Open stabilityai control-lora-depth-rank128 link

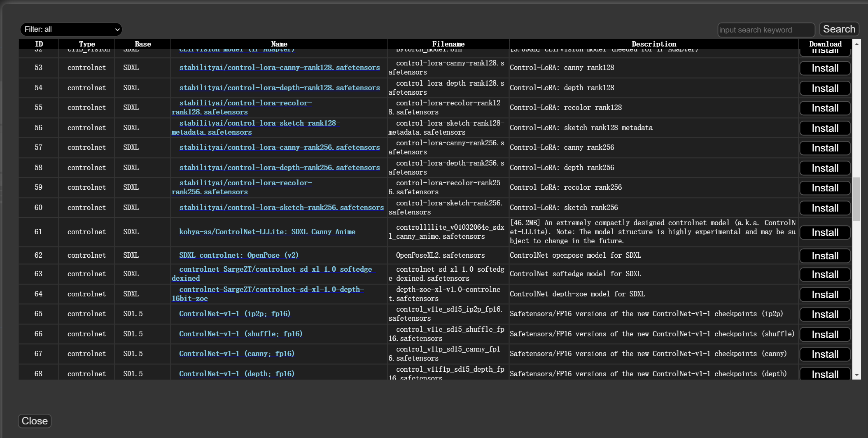[x=279, y=88]
